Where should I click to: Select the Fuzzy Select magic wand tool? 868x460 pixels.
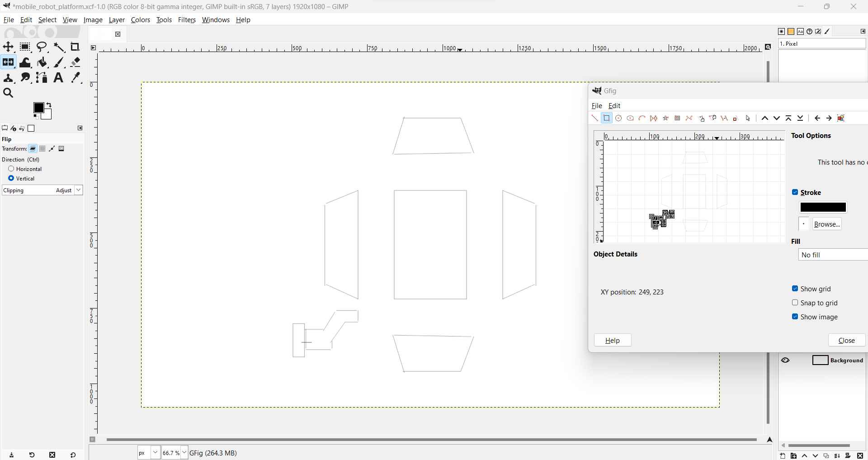[x=59, y=47]
